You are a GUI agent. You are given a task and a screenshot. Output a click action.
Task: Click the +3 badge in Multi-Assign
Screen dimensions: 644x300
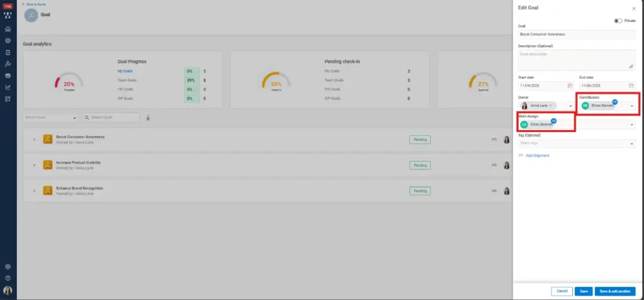pyautogui.click(x=553, y=121)
